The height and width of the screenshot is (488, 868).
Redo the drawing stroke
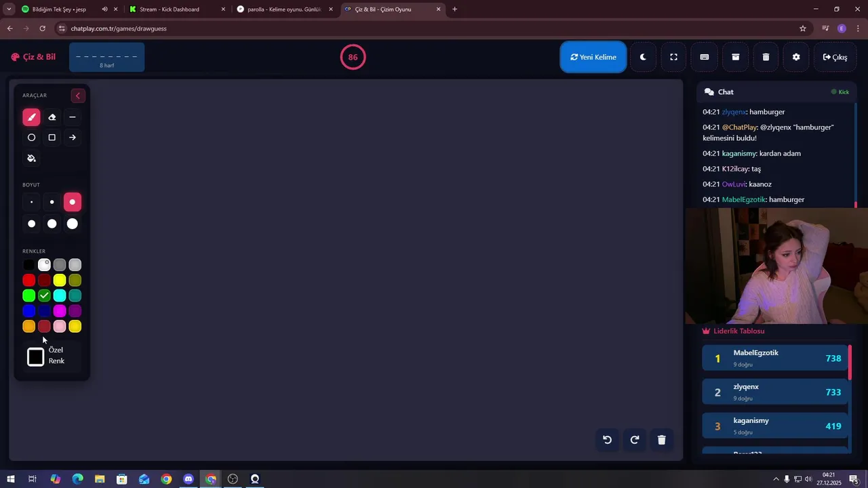635,440
